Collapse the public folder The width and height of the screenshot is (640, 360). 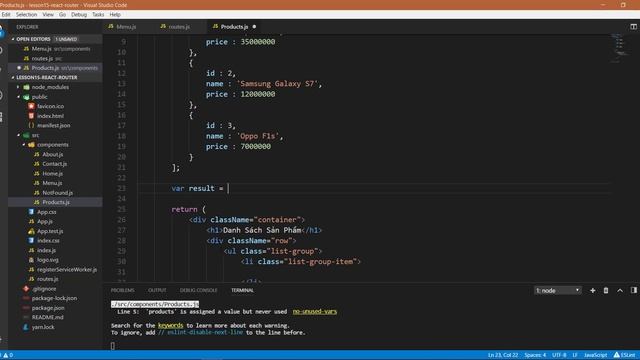40,97
